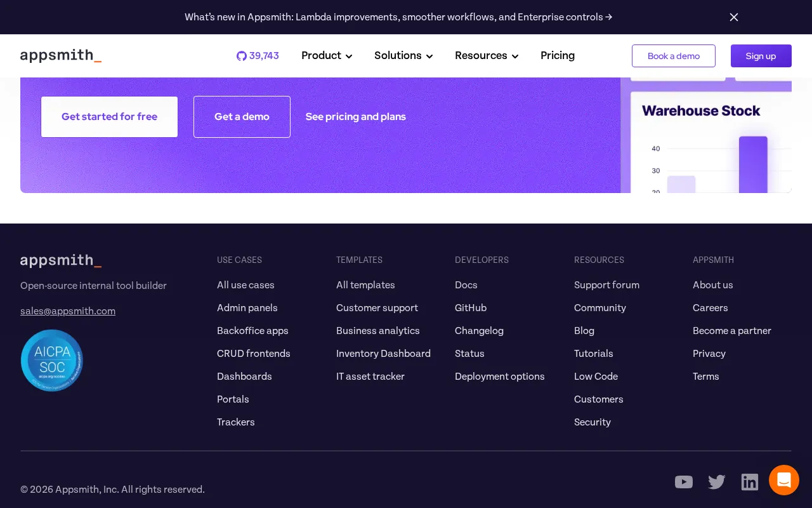Open the Changelog link

point(479,331)
